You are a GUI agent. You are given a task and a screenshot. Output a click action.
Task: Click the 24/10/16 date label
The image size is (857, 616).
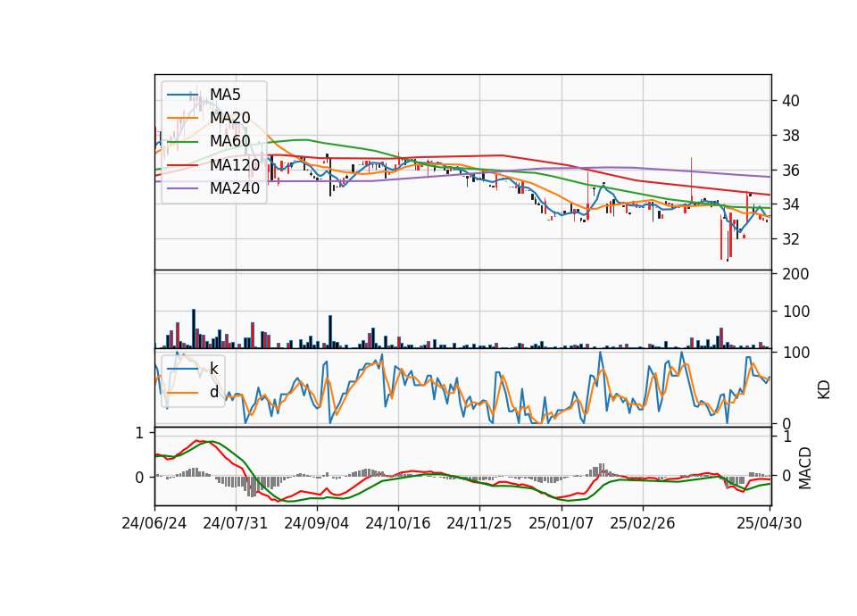coord(398,523)
